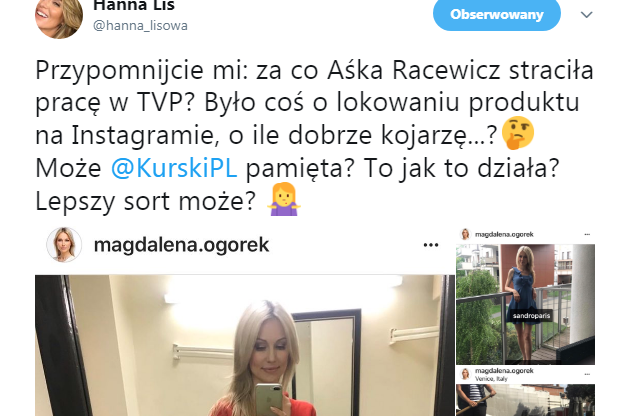Open three-dot menu above balcony photo
This screenshot has height=416, width=625.
click(587, 234)
